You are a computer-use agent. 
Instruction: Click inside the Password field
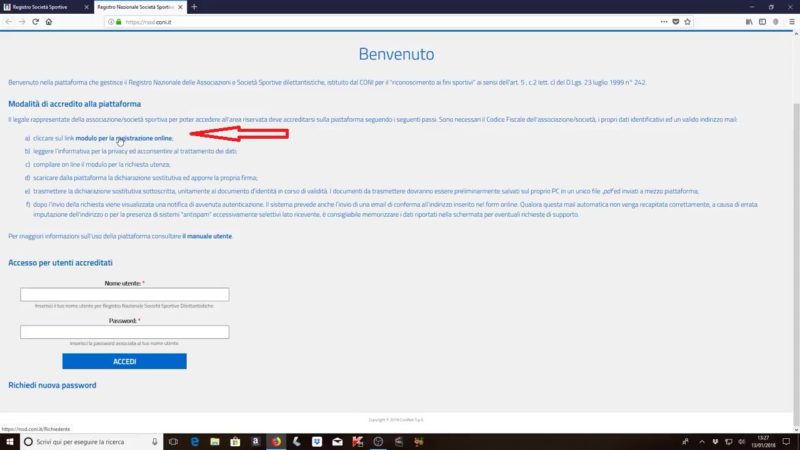pos(124,332)
